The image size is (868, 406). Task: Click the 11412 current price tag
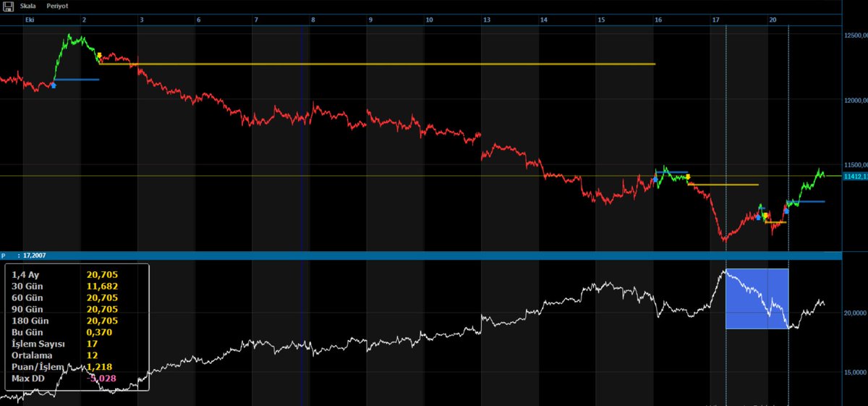pyautogui.click(x=855, y=176)
